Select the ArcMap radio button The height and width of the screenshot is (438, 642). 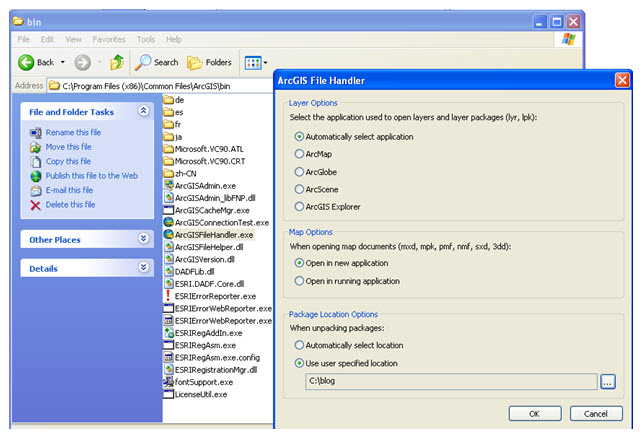click(299, 154)
